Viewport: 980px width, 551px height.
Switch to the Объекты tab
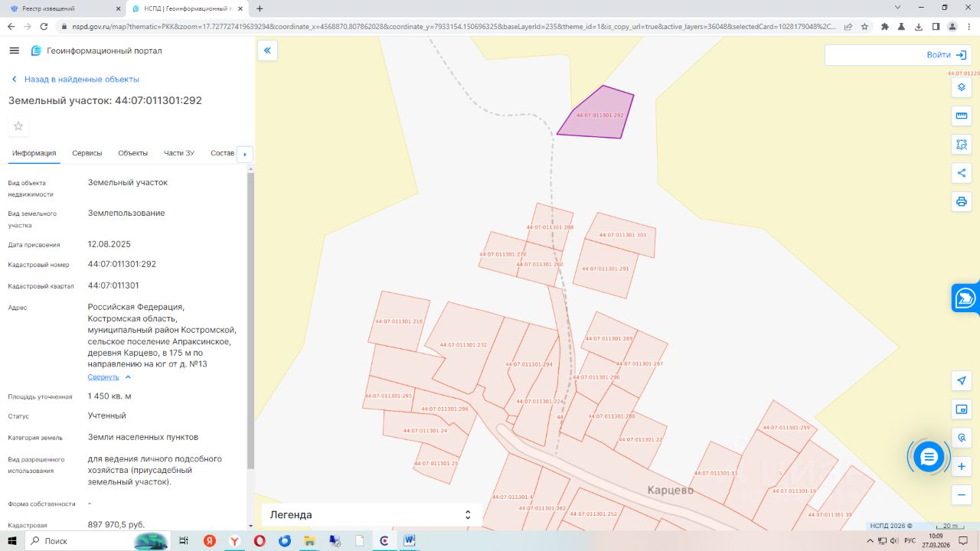pos(133,153)
